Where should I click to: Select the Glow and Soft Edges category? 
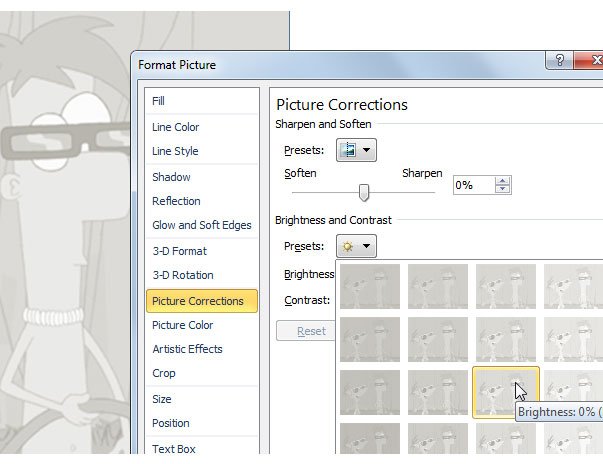[x=201, y=225]
